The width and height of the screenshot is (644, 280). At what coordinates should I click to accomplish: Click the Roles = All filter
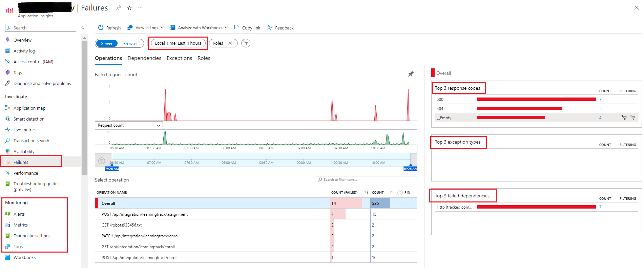(223, 43)
